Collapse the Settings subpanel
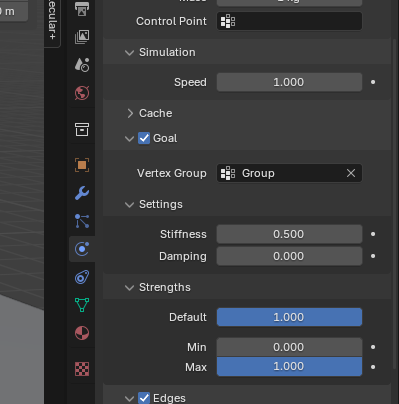This screenshot has width=399, height=404. [x=129, y=205]
